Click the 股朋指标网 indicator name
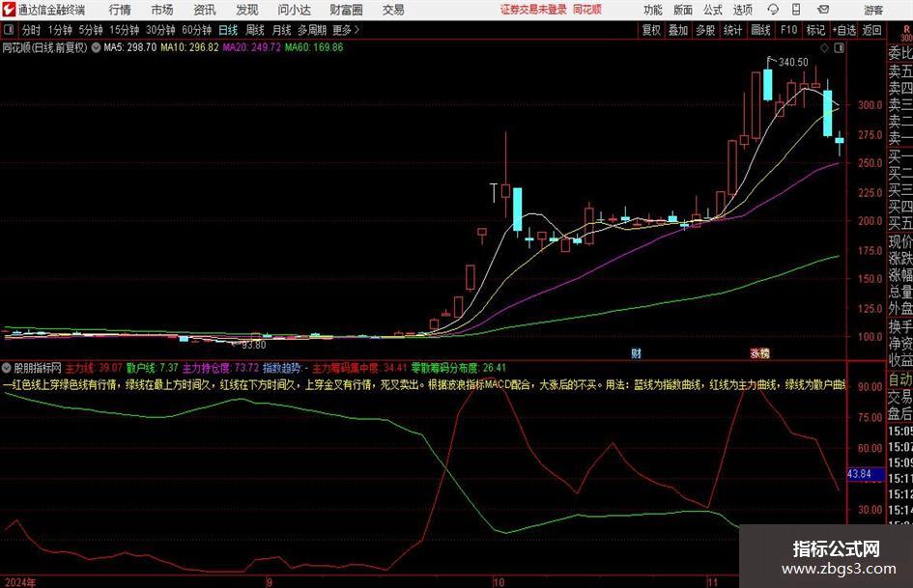Screen dimensions: 913x588 [x=38, y=368]
